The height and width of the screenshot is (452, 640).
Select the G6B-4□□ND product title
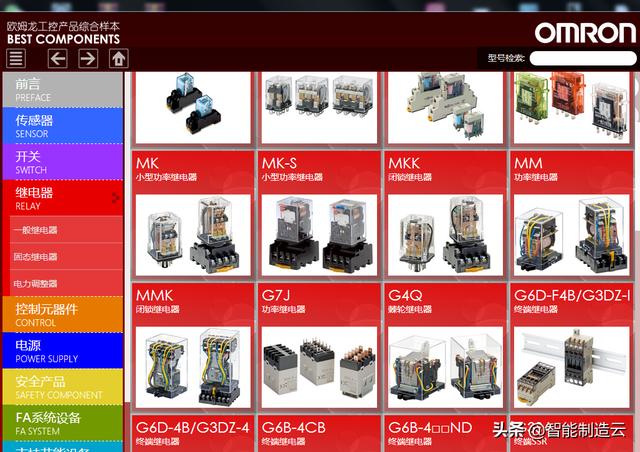point(430,428)
